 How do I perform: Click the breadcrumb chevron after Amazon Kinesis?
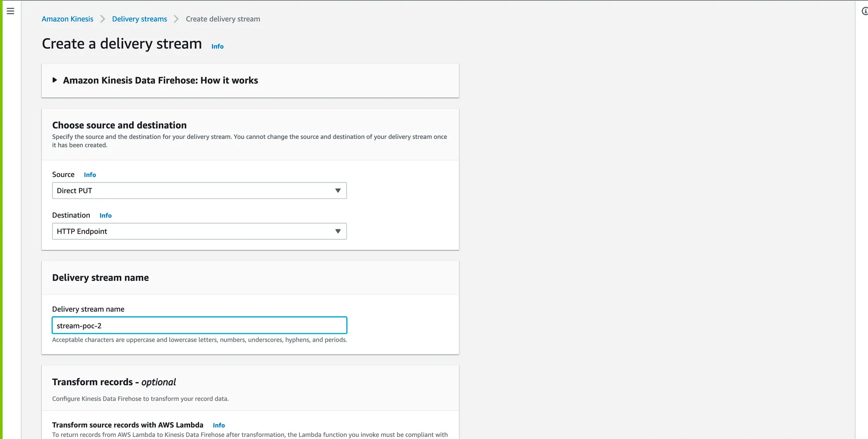pos(103,19)
